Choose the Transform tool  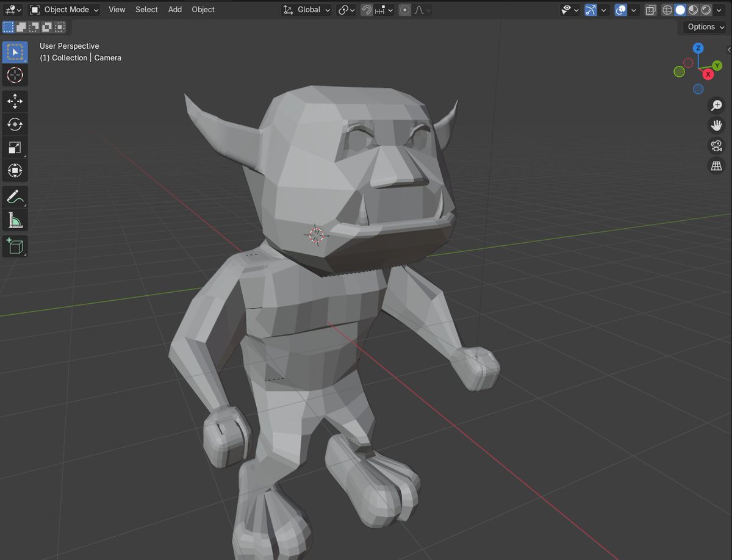click(15, 170)
